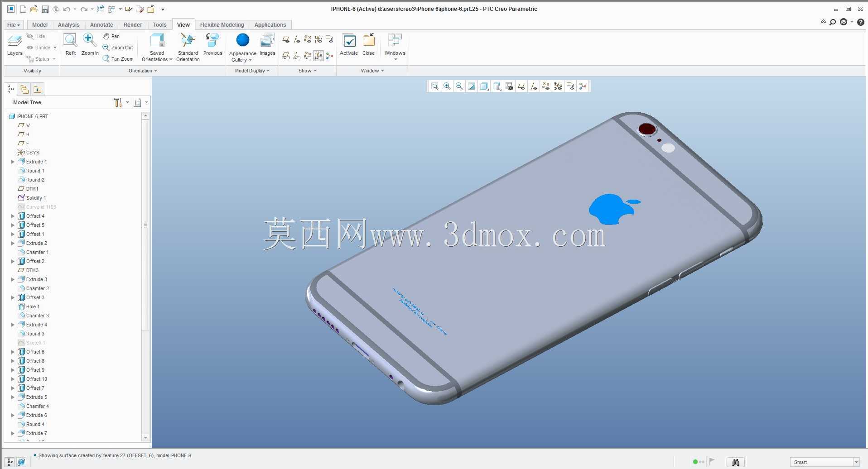868x469 pixels.
Task: Expand the Model Display group menu
Action: tap(252, 71)
